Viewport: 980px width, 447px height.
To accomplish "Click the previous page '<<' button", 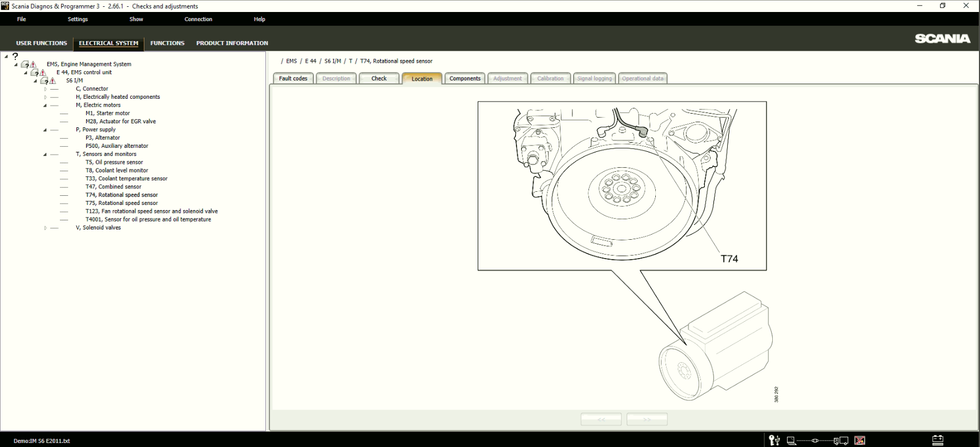I will [x=601, y=419].
